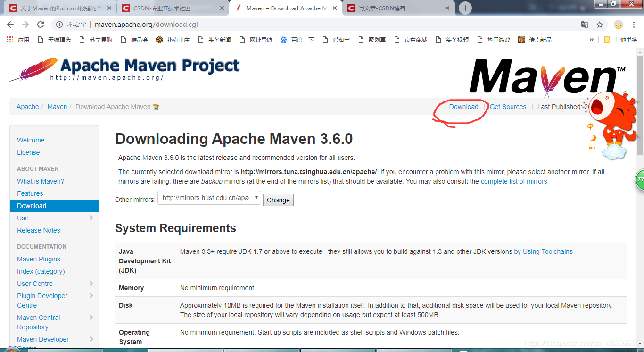The height and width of the screenshot is (352, 644).
Task: Reload the Maven download page
Action: tap(41, 25)
